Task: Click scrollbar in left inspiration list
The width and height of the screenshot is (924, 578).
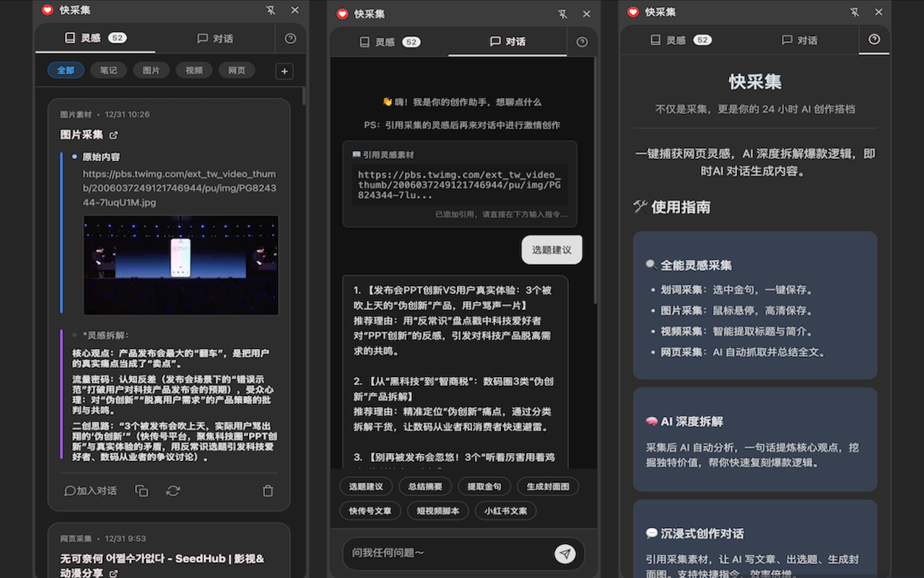Action: click(x=303, y=96)
